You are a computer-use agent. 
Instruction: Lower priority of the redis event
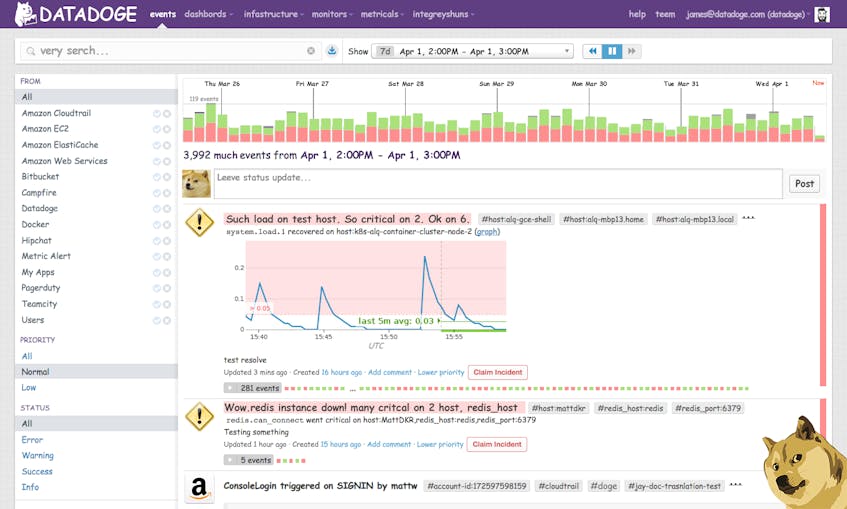(440, 444)
